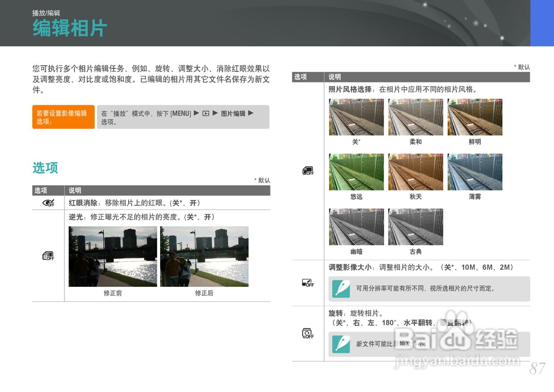Click the 若要设置影像编辑选项 orange box
This screenshot has width=554, height=392.
[x=63, y=117]
